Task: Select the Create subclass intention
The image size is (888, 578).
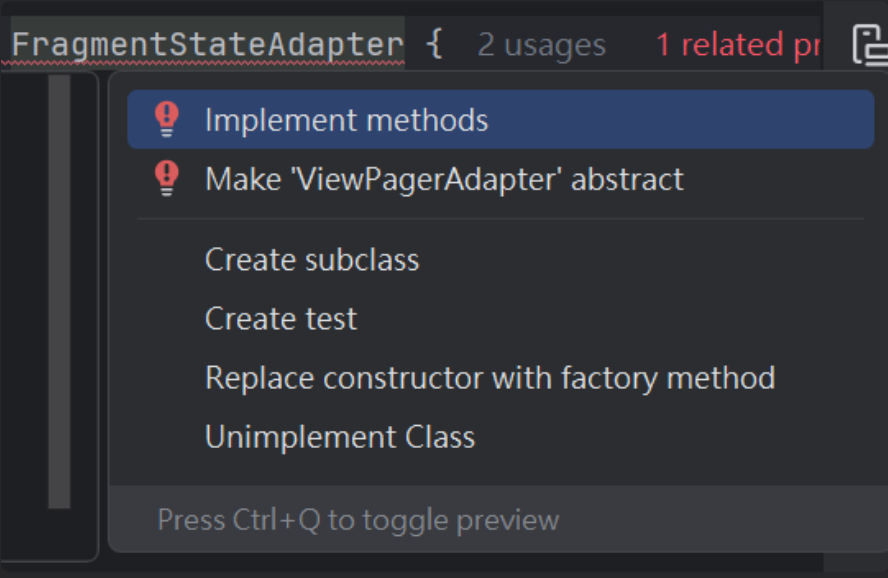Action: pos(311,260)
